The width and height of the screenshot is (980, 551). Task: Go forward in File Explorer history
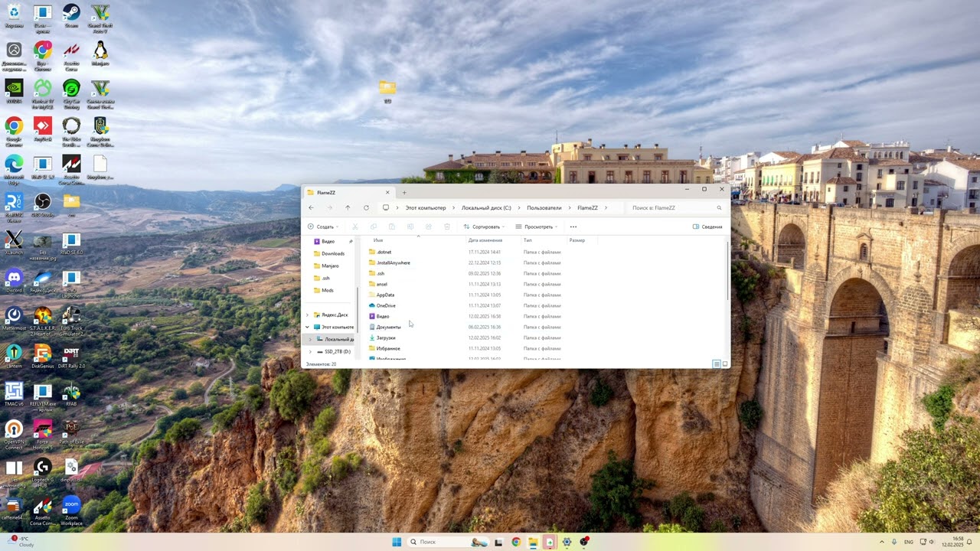[329, 207]
